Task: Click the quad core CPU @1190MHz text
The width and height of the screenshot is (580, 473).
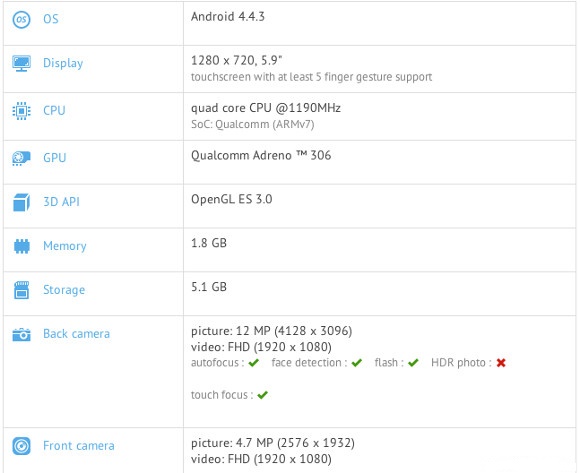Action: pos(266,108)
